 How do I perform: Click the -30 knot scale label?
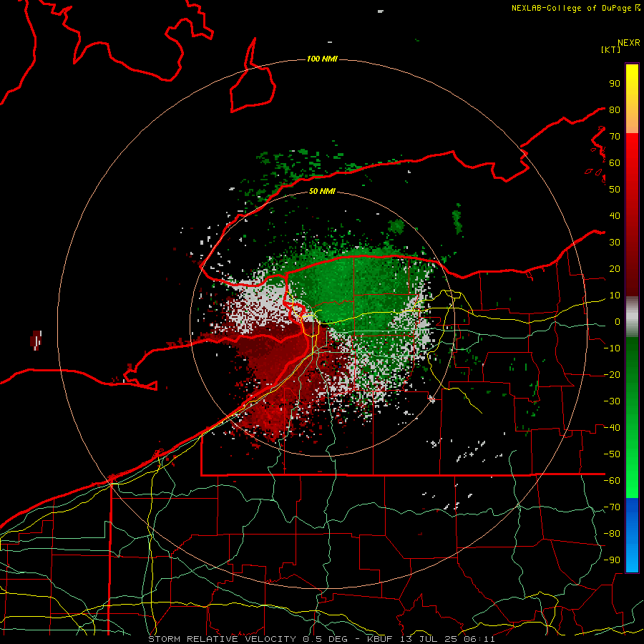pos(612,401)
